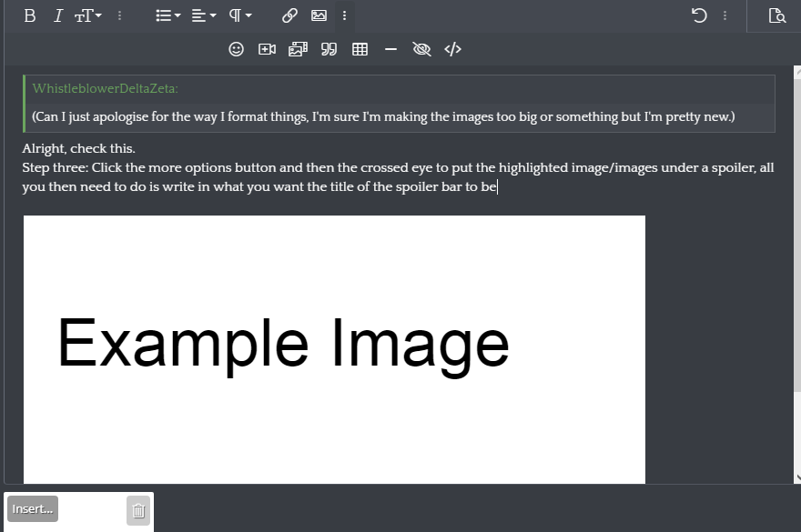Click the editor vertical scrollbar
801x532 pixels.
point(797,235)
